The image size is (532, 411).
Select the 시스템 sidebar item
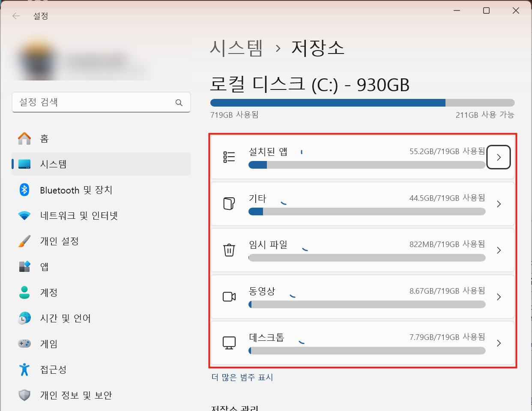(x=101, y=164)
